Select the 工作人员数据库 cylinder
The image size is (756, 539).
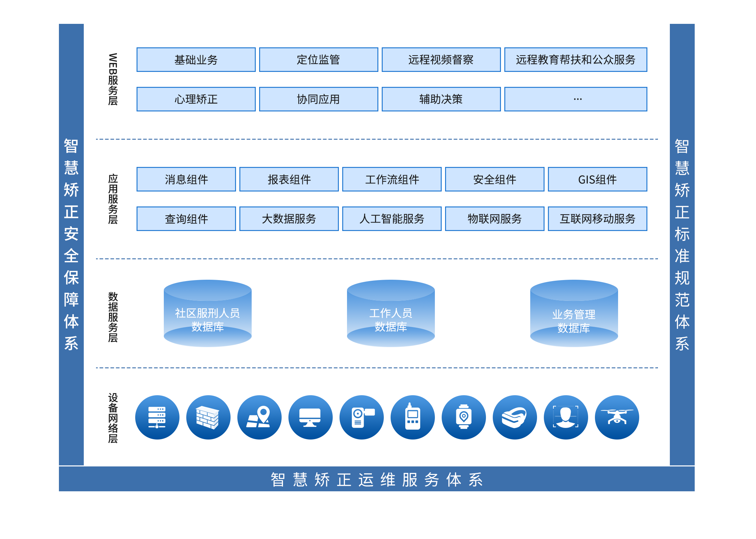pos(391,313)
